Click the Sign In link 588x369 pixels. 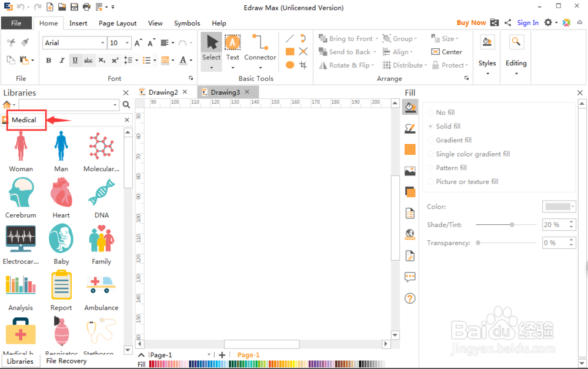[x=527, y=23]
